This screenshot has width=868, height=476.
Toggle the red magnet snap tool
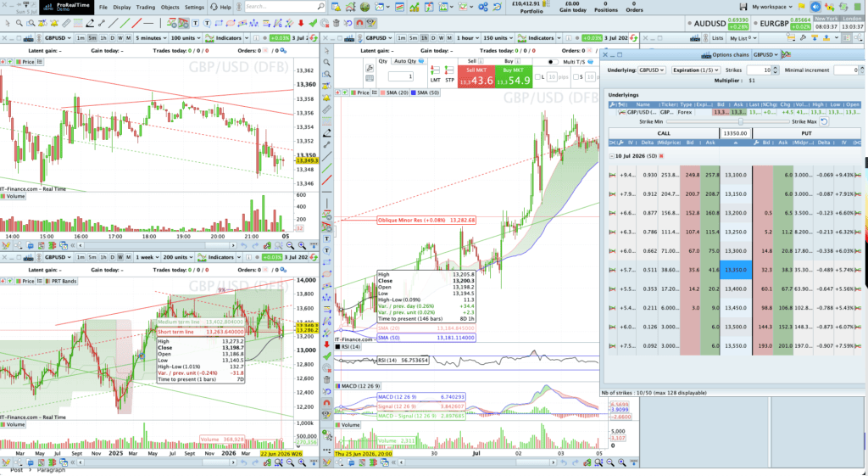359,23
